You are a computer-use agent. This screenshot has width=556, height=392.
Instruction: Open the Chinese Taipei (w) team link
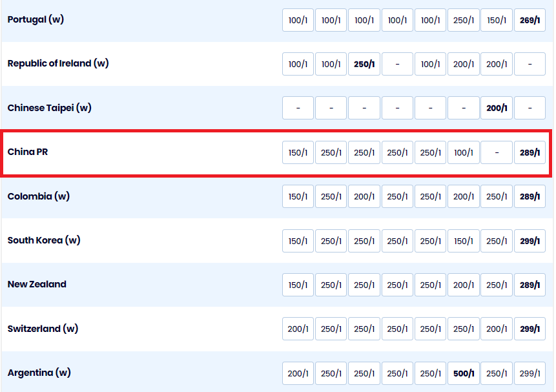pyautogui.click(x=50, y=108)
